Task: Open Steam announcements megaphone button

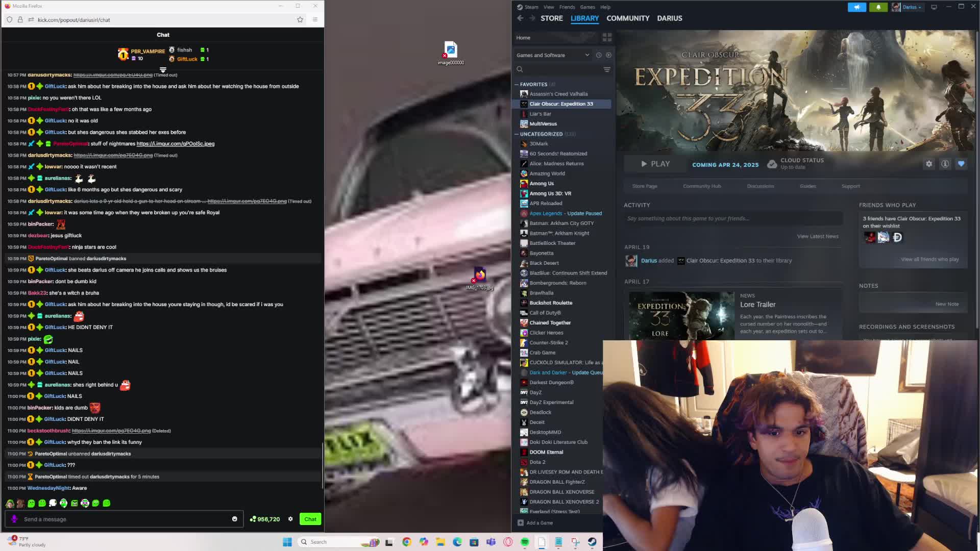Action: click(857, 7)
